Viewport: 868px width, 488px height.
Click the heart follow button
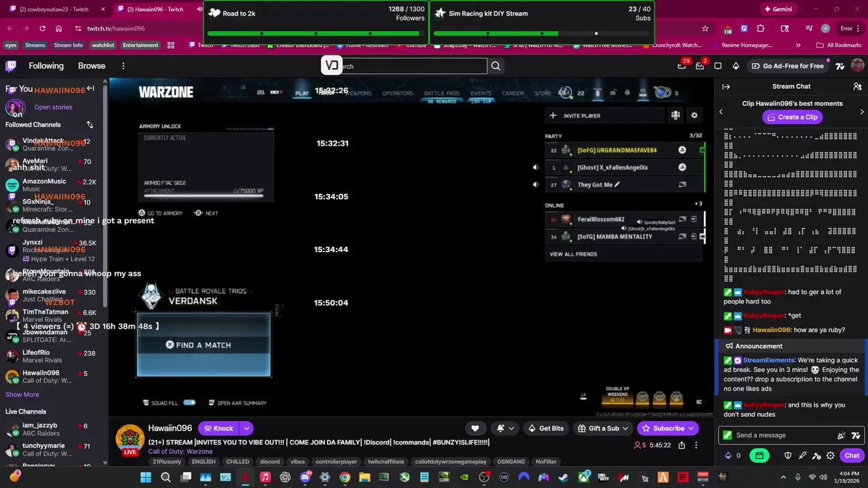click(x=475, y=428)
